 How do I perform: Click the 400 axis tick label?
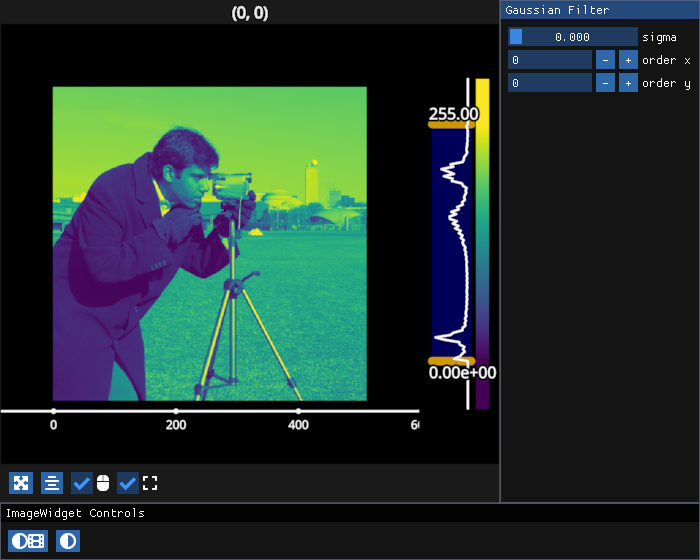[298, 425]
